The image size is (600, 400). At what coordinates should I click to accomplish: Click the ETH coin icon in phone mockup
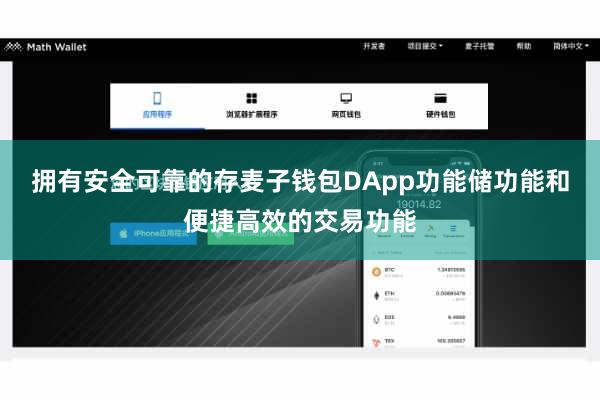click(377, 296)
